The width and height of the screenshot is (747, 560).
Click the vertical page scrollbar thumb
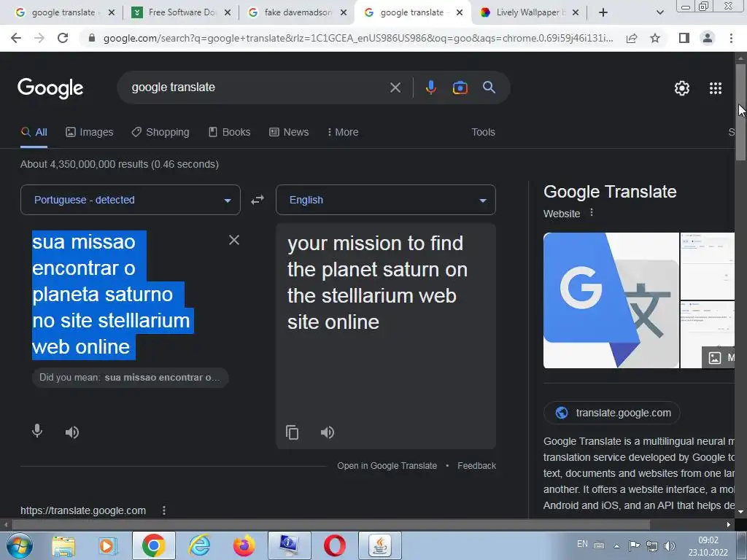[x=740, y=112]
